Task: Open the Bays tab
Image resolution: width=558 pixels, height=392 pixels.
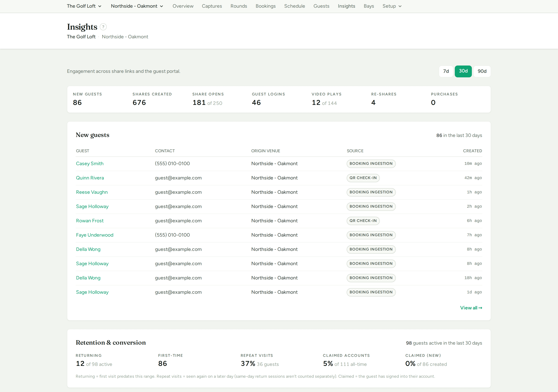Action: pyautogui.click(x=369, y=6)
